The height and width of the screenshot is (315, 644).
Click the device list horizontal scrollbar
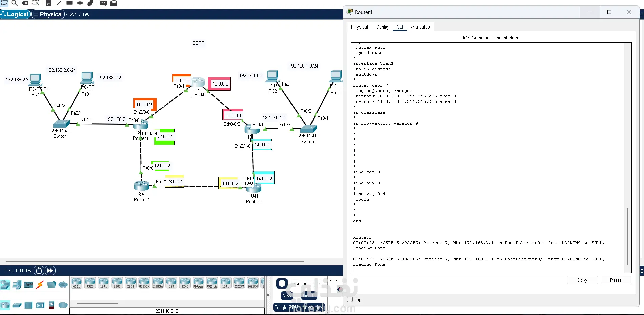tap(98, 303)
